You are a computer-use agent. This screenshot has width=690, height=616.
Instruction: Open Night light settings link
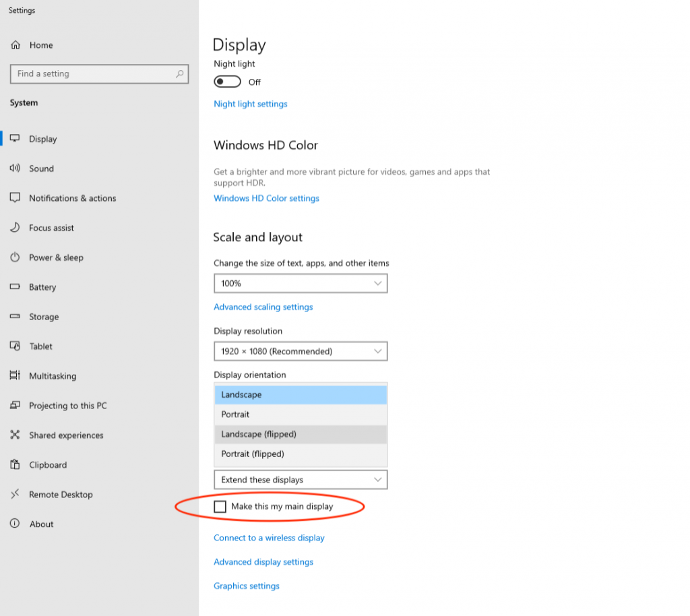coord(250,104)
